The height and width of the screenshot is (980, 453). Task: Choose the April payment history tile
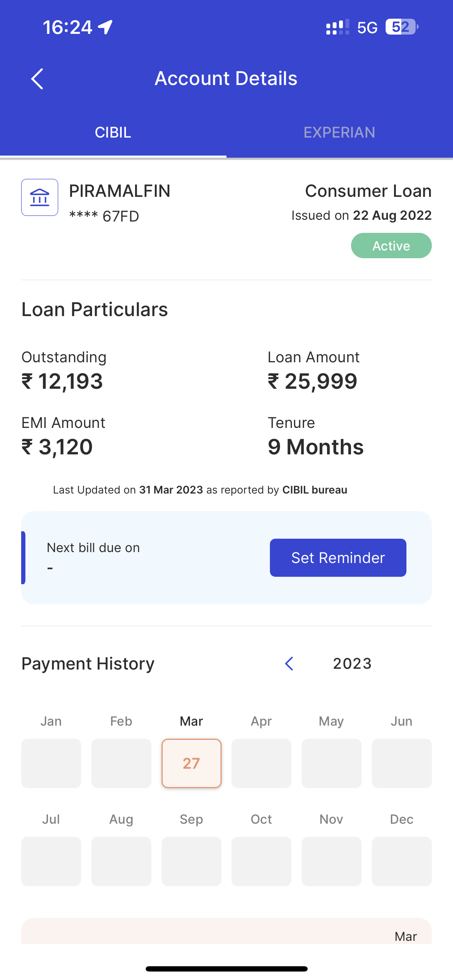pyautogui.click(x=261, y=763)
